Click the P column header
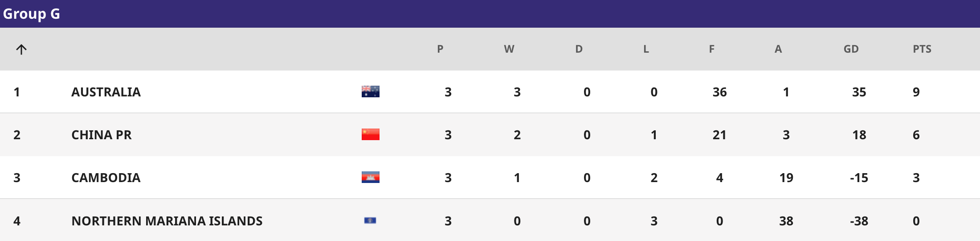980x241 pixels. tap(440, 49)
